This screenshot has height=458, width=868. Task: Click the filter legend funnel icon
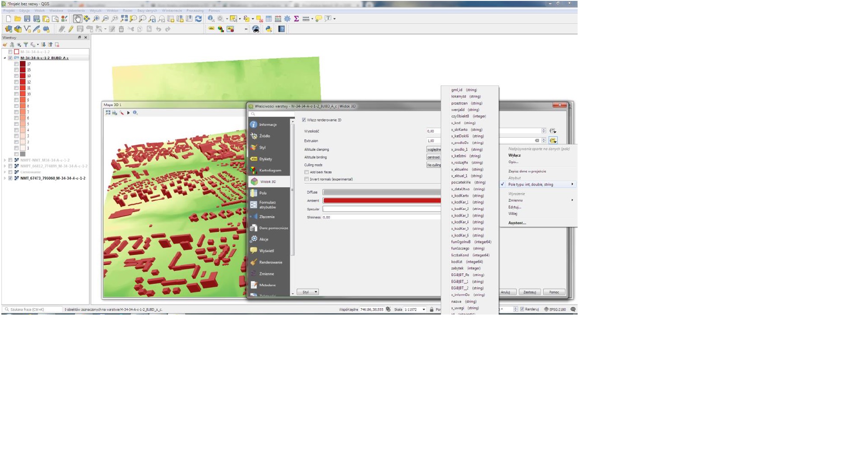click(26, 45)
